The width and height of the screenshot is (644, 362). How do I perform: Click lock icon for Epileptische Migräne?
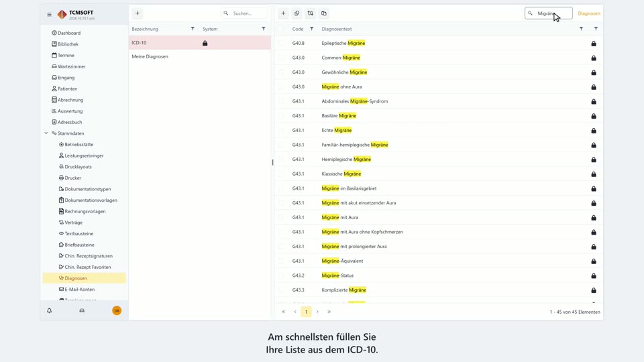point(594,43)
